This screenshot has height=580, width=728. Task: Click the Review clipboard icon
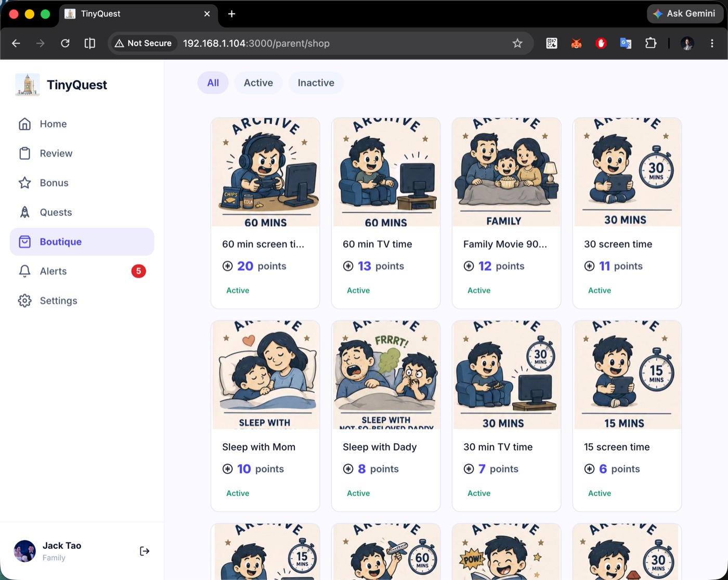(x=24, y=153)
